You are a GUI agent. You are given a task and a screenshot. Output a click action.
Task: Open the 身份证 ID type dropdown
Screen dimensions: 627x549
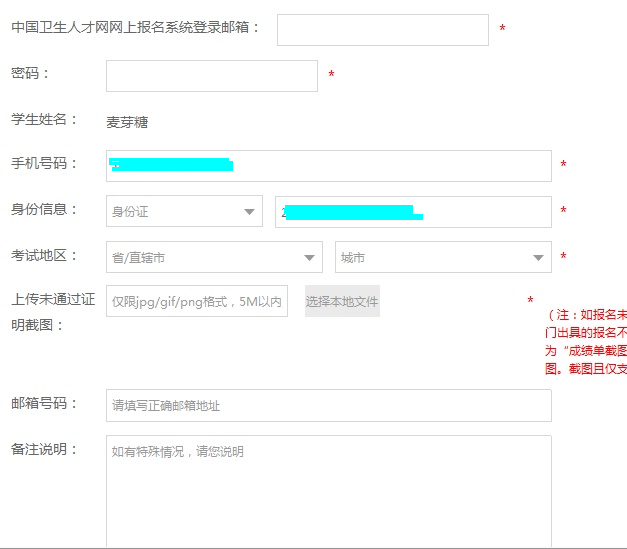pyautogui.click(x=184, y=212)
